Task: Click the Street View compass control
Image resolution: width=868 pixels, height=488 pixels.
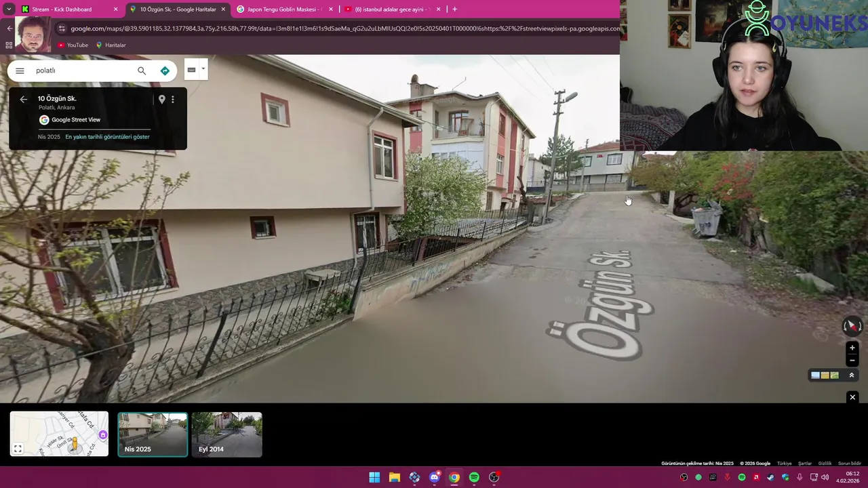Action: pos(852,327)
